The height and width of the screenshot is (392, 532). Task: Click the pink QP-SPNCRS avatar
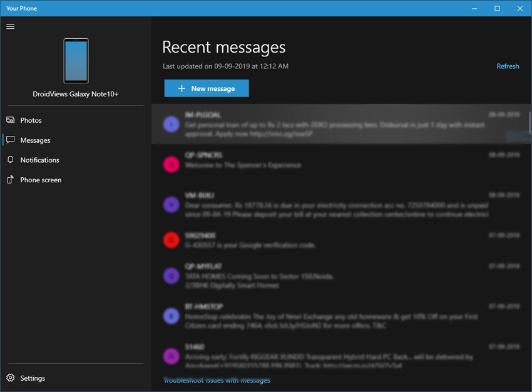[x=171, y=164]
